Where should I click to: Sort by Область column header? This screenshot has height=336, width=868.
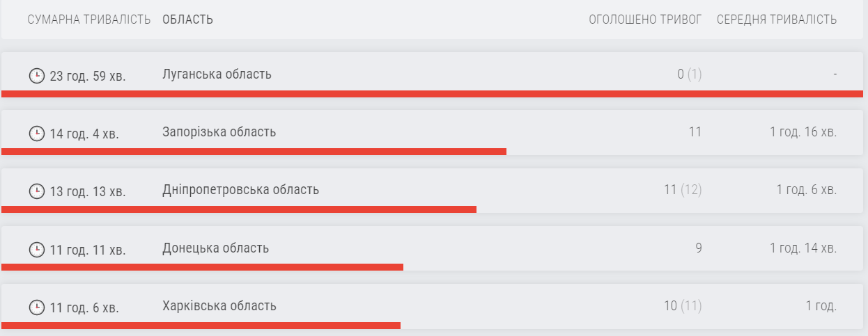pyautogui.click(x=187, y=19)
